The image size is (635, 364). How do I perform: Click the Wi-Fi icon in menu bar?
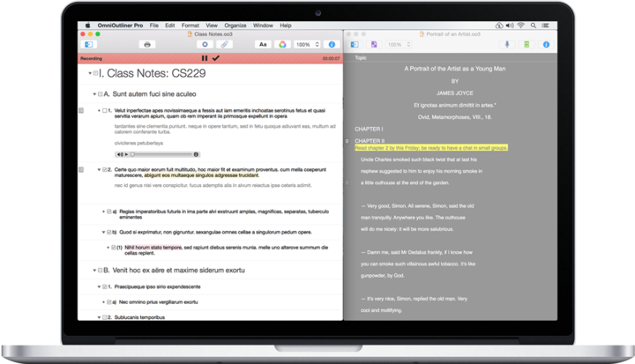click(521, 26)
